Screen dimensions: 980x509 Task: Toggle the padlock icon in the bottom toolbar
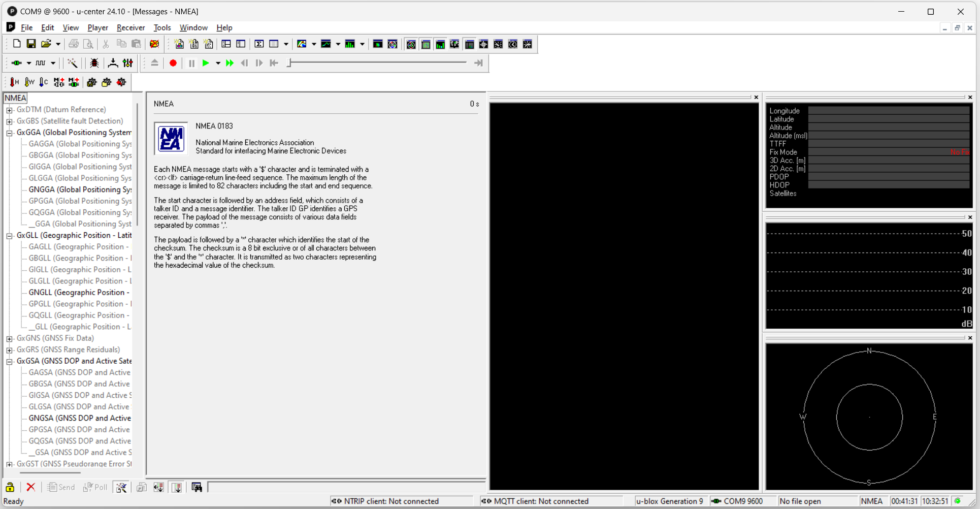(x=10, y=487)
